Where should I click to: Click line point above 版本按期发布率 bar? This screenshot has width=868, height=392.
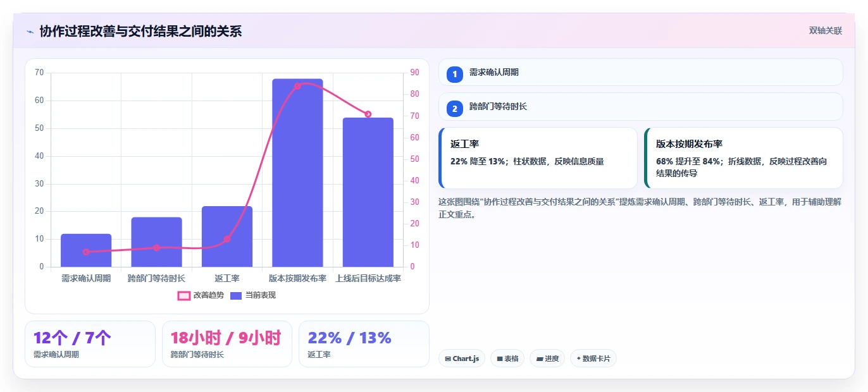tap(297, 86)
